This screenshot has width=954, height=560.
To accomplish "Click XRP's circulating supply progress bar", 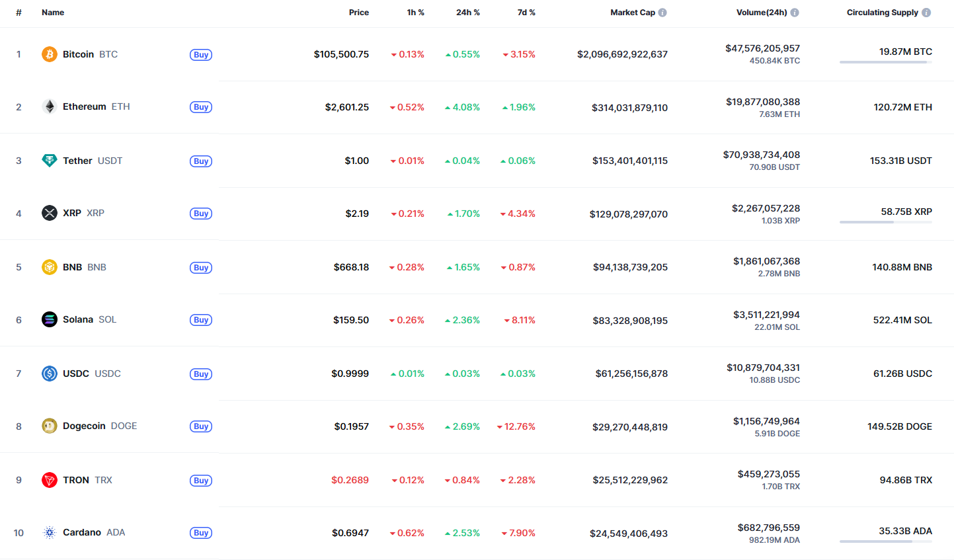I will (x=886, y=222).
